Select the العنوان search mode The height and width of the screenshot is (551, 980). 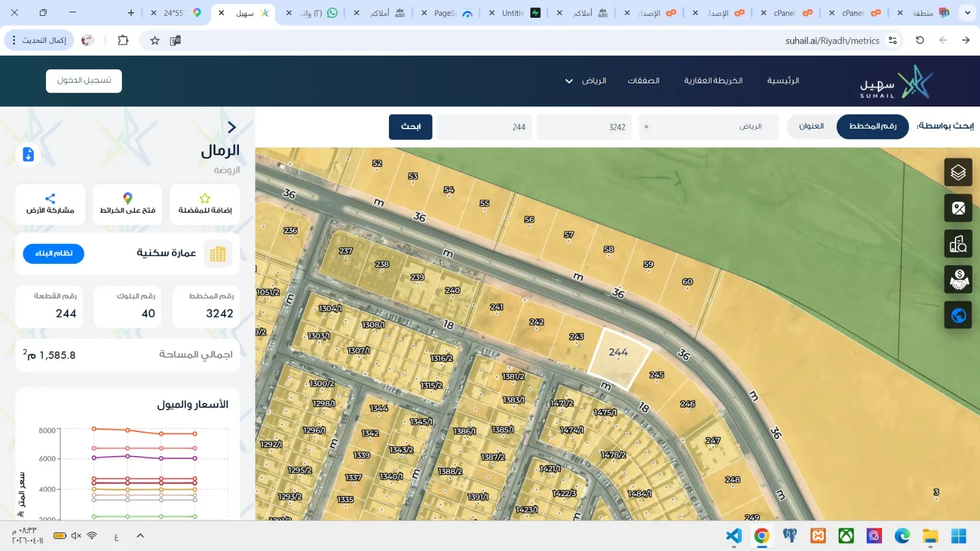(811, 127)
